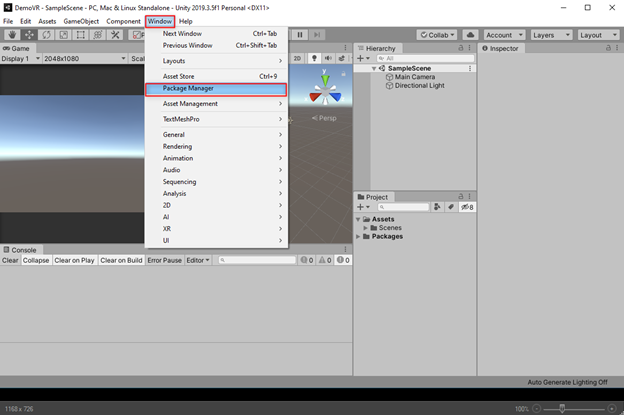Toggle Clear on Build button
This screenshot has height=415, width=624.
(121, 260)
